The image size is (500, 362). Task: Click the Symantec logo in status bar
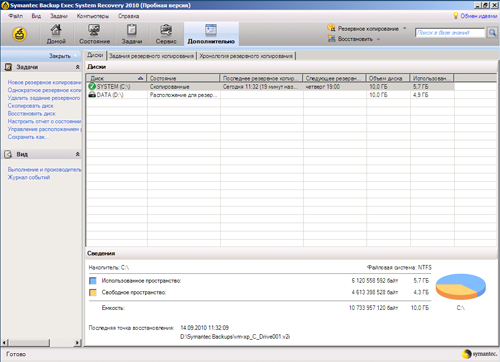(480, 354)
